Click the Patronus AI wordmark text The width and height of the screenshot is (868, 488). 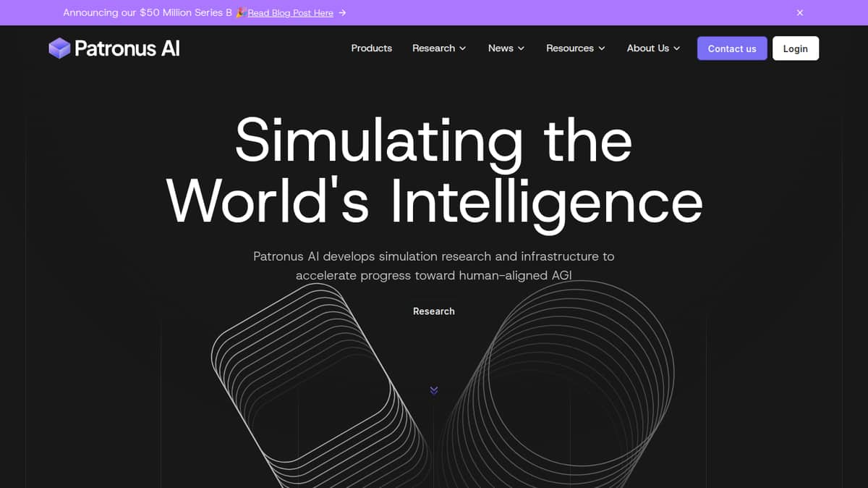pyautogui.click(x=127, y=49)
